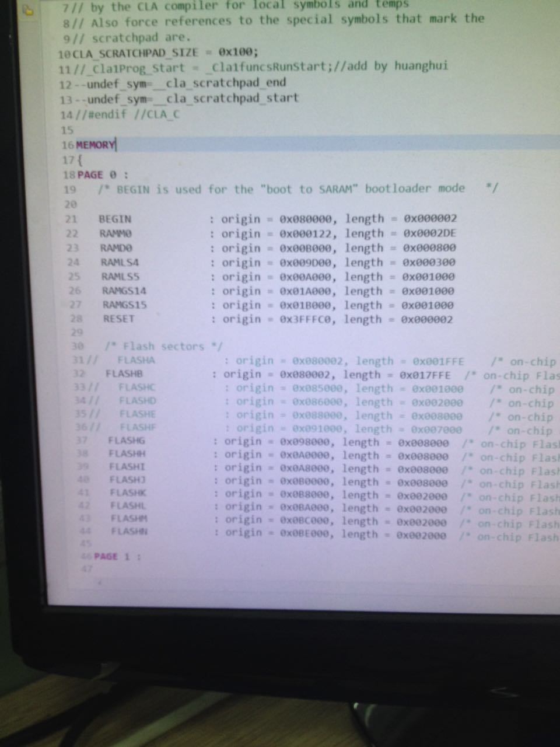Click the FLASHH section name

[x=127, y=453]
